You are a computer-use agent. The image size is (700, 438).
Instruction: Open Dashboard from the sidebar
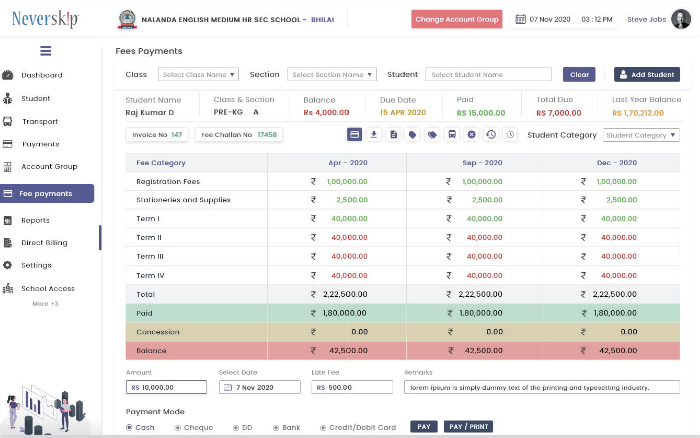[x=42, y=75]
